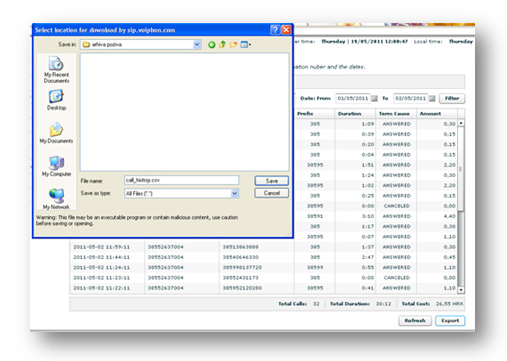
Task: Click amount value 0,45
Action: [x=450, y=257]
